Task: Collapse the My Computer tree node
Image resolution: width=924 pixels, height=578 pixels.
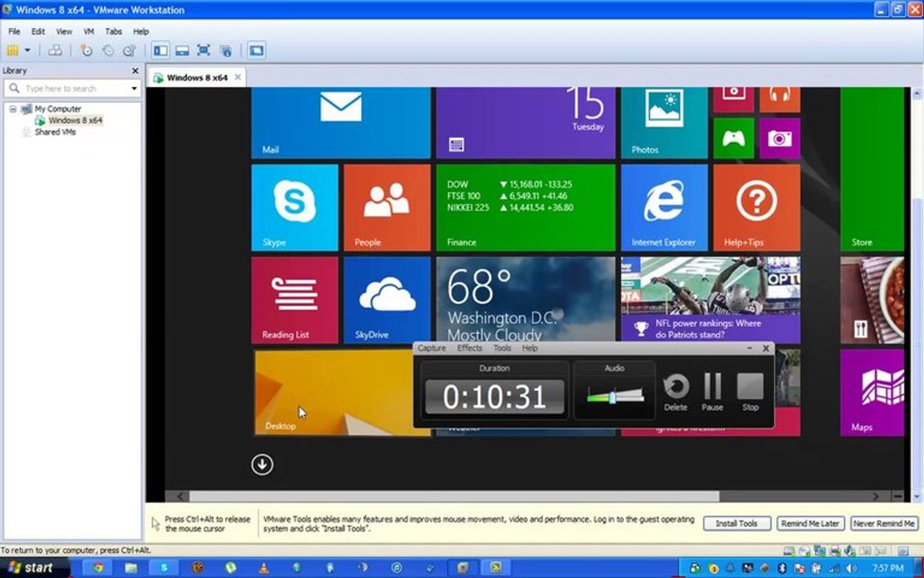Action: click(13, 109)
